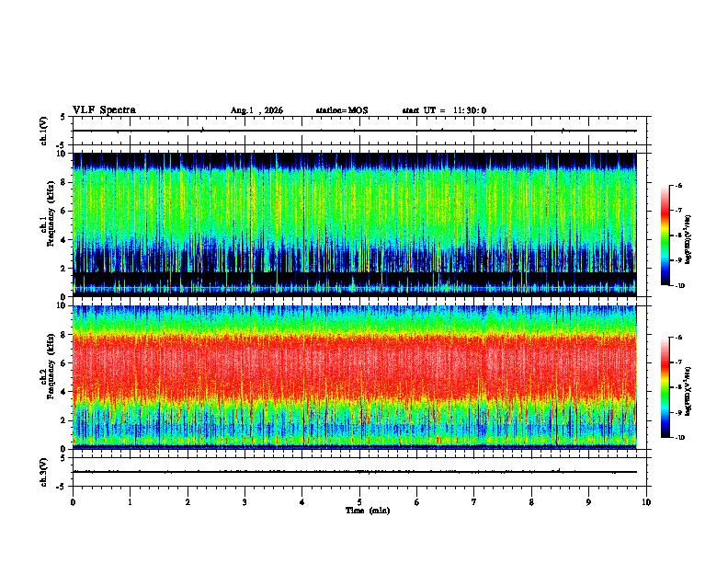Click the ch.3(V) waveform trace line
This screenshot has height=563, width=728.
[x=354, y=472]
